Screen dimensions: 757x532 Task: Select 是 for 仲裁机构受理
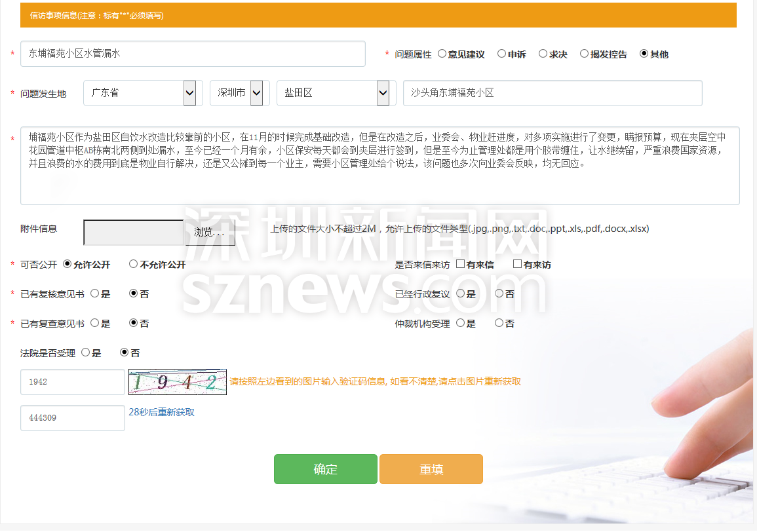tap(460, 323)
